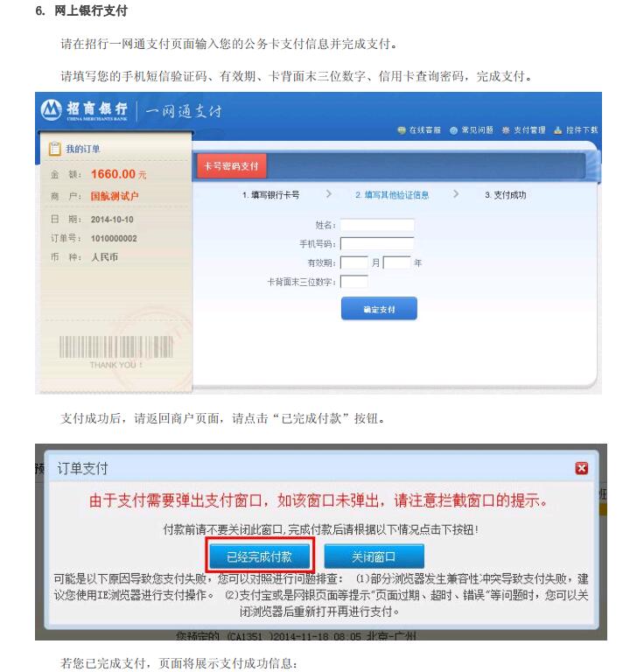Select step 3. 支付成功
The width and height of the screenshot is (644, 672).
point(505,195)
